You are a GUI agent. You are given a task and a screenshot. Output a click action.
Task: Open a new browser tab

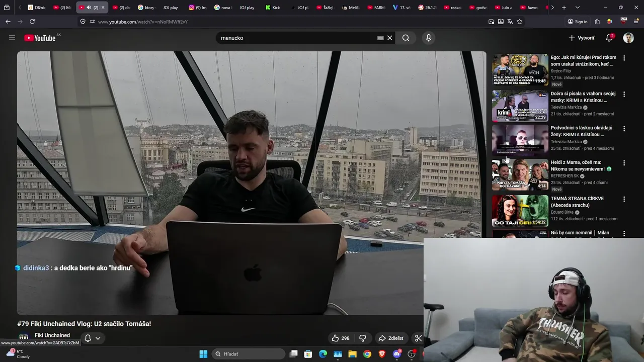(564, 8)
